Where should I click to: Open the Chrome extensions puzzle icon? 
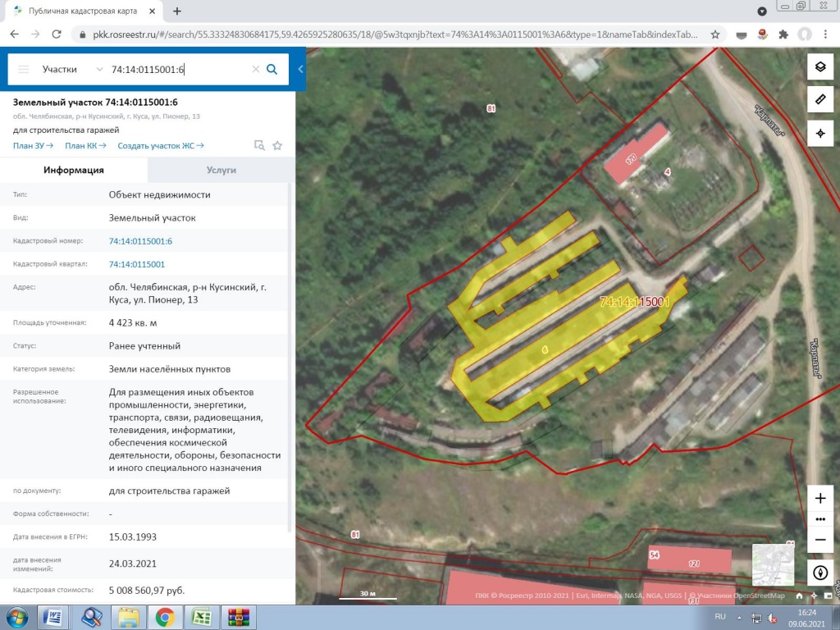tap(783, 34)
